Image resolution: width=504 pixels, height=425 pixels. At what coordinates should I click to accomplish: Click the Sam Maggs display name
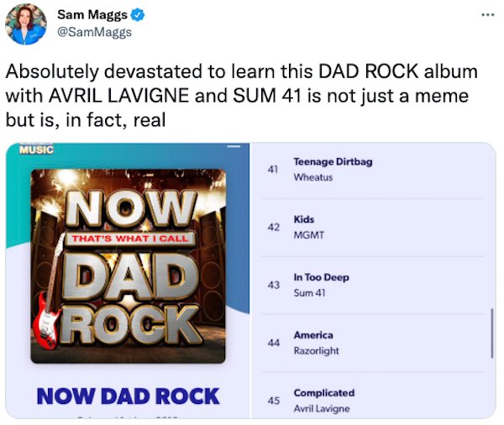click(92, 14)
